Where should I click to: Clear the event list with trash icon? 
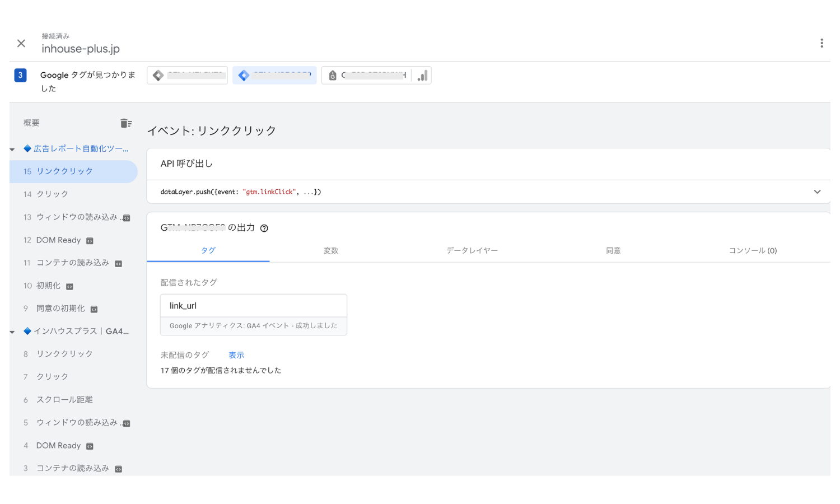(x=126, y=123)
